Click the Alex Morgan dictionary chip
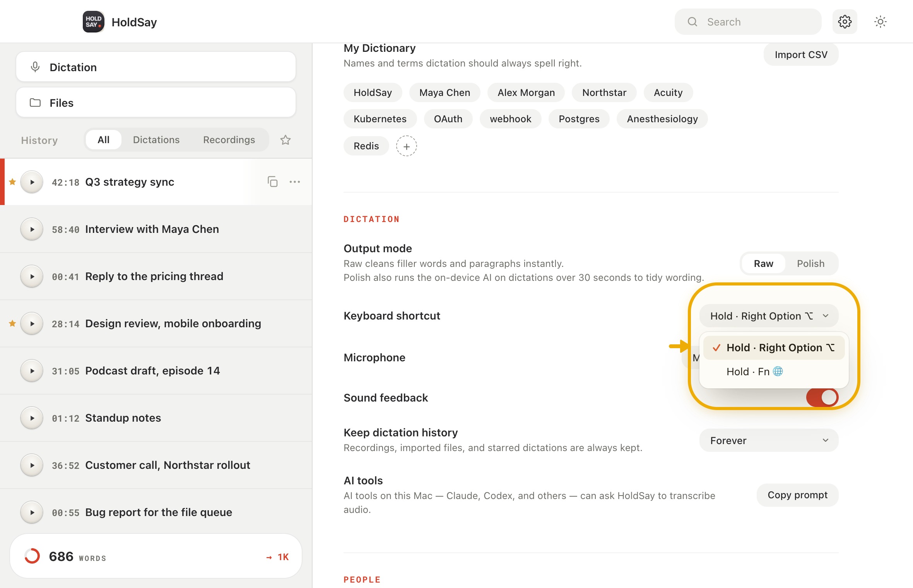The image size is (913, 588). pos(526,92)
